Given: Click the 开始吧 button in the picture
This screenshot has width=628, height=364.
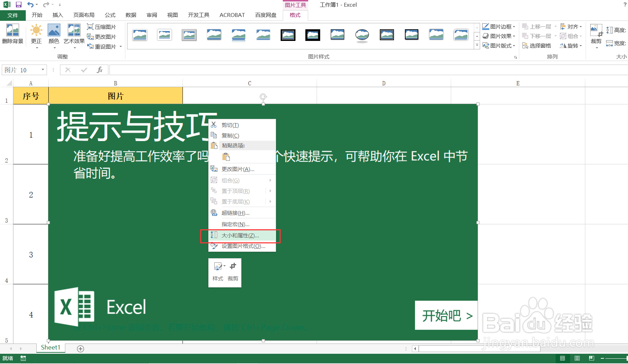Looking at the screenshot, I should [446, 315].
